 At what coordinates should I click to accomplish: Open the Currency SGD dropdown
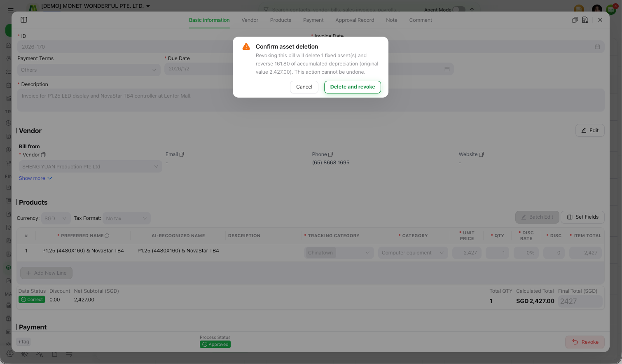(56, 218)
